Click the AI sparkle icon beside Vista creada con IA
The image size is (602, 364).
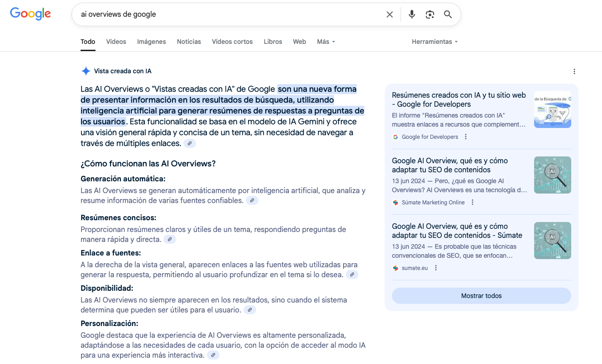point(86,71)
